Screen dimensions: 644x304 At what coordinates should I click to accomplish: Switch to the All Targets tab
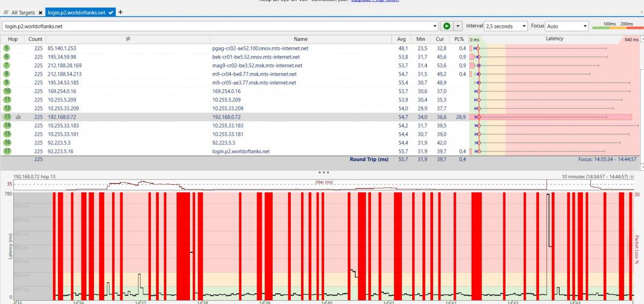(23, 12)
